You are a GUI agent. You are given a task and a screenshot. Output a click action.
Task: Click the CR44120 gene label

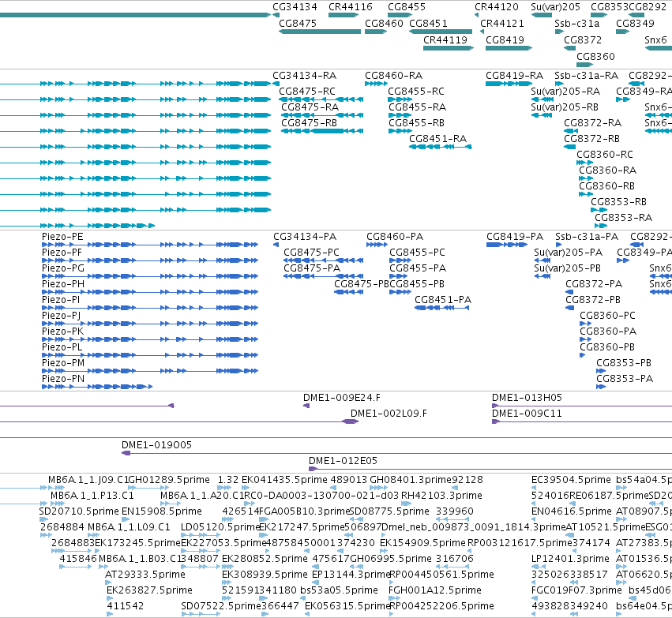(x=497, y=7)
